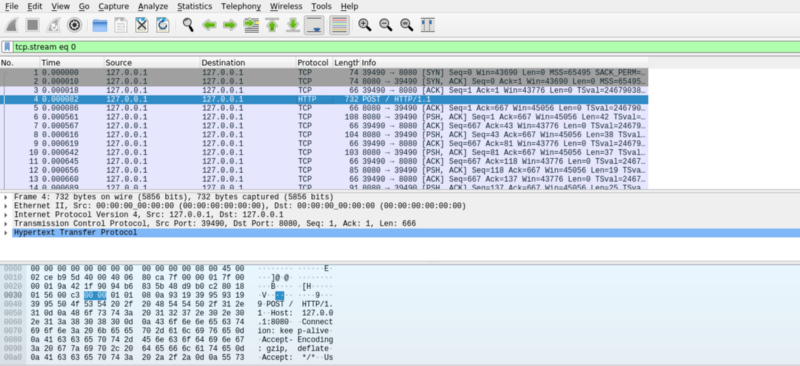The image size is (800, 366).
Task: Select packet 12 with Len=19
Action: (x=324, y=170)
